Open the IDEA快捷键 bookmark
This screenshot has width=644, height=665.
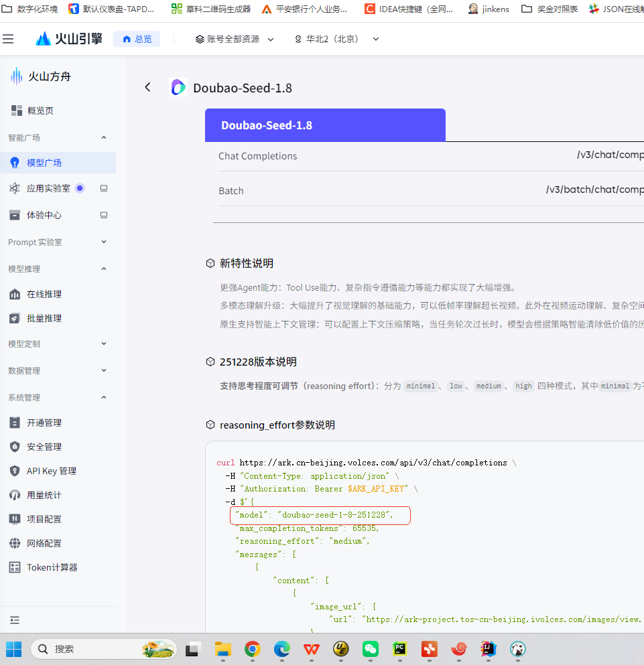click(409, 9)
